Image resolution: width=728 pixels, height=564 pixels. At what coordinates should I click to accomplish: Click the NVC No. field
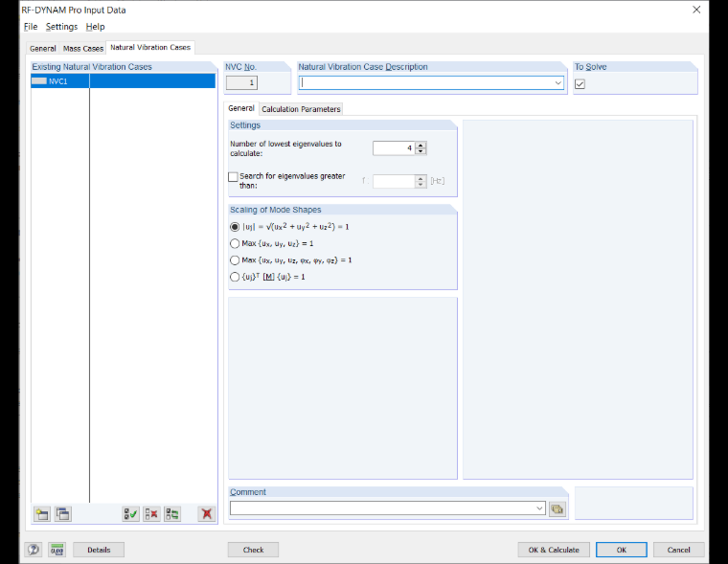pyautogui.click(x=242, y=83)
